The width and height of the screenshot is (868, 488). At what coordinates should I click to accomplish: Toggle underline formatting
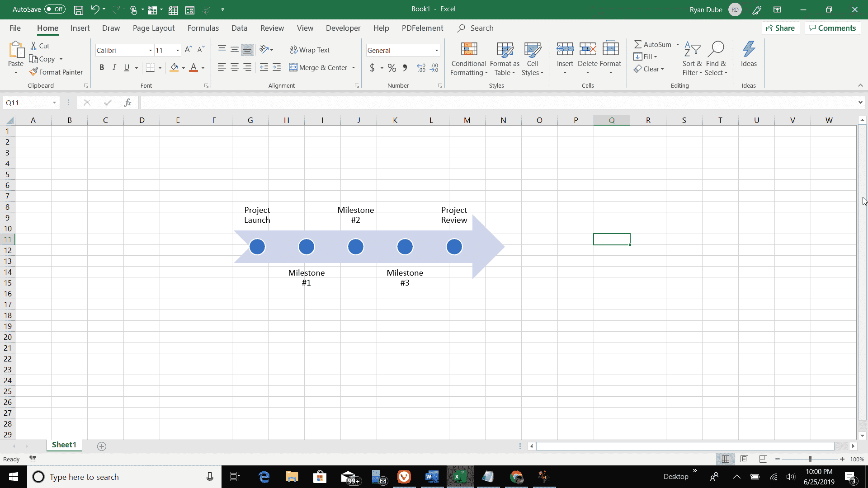[x=126, y=67]
